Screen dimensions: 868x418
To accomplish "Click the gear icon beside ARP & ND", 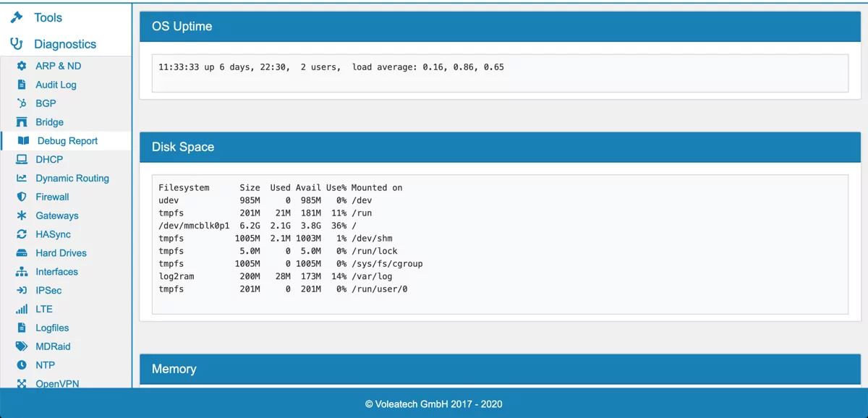I will click(x=22, y=66).
